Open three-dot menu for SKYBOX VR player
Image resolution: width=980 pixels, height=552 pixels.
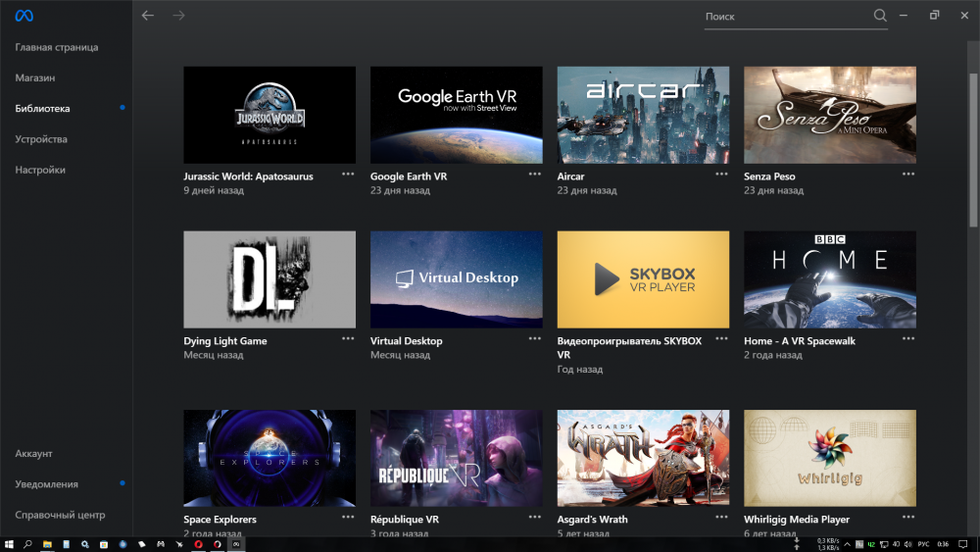click(x=722, y=339)
